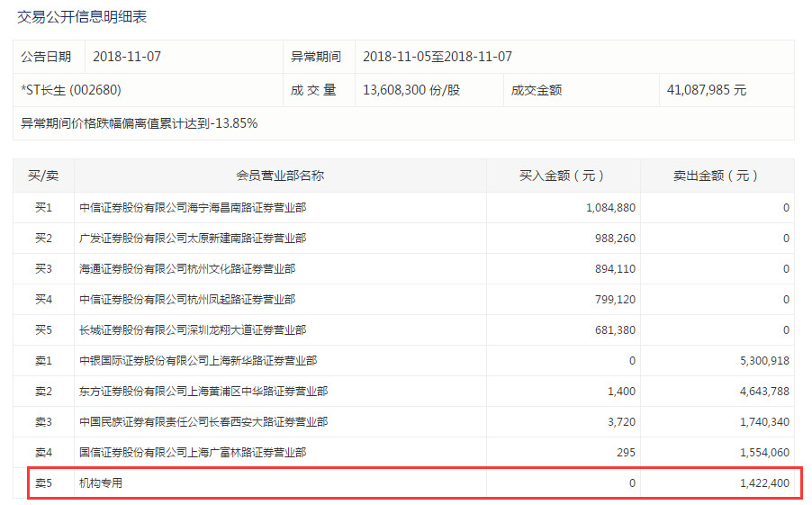Select the 成交金额 label

pyautogui.click(x=536, y=90)
